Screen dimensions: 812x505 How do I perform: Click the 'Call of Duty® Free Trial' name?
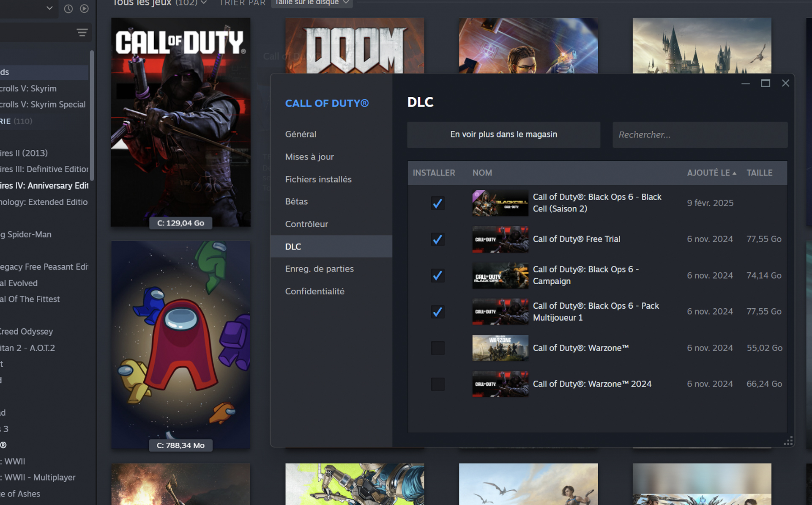[x=576, y=239]
